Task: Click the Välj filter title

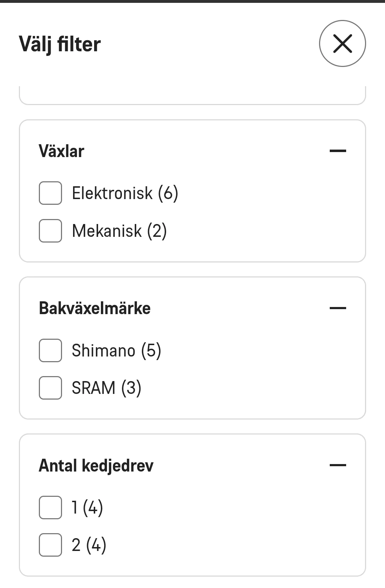Action: click(60, 44)
